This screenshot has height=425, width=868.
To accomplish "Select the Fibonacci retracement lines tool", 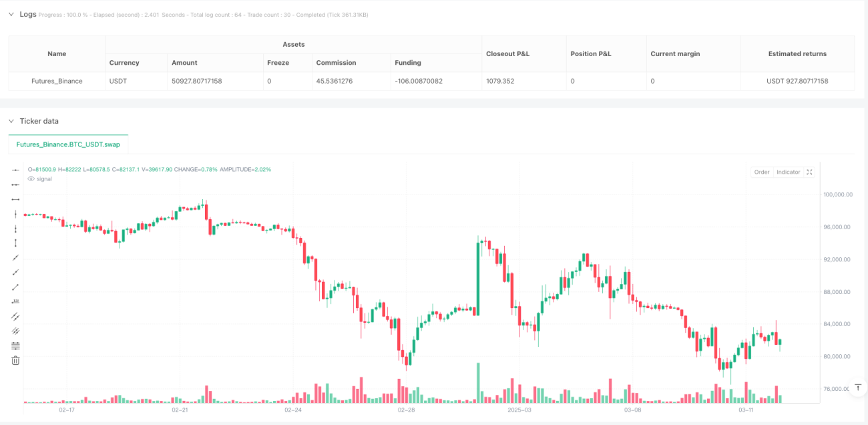I will tap(16, 346).
